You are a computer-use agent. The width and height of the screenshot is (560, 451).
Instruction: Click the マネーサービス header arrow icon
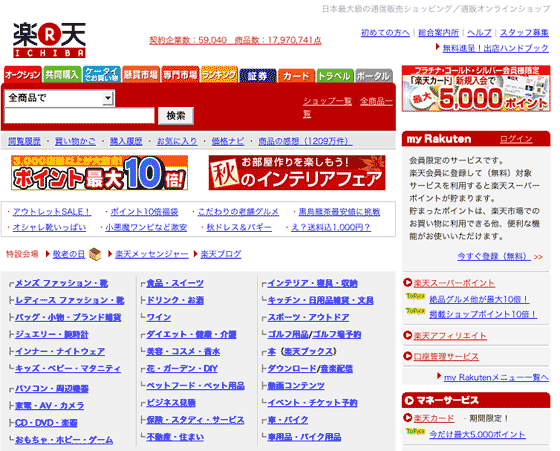point(409,401)
